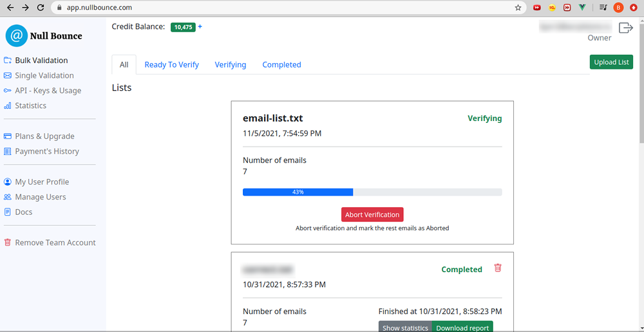Click the red browser update arrow icon
Viewport: 644px width, 332px height.
pos(633,7)
